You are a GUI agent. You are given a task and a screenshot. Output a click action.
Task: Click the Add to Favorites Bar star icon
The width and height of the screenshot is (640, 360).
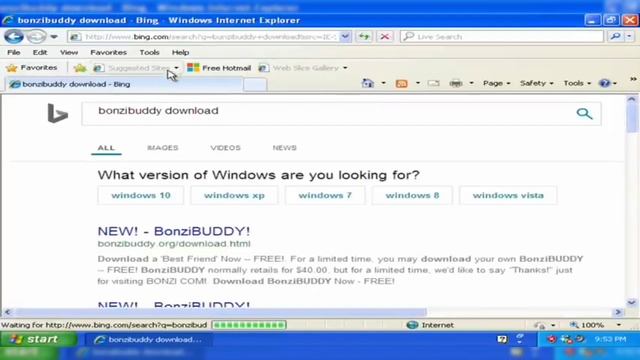point(80,68)
